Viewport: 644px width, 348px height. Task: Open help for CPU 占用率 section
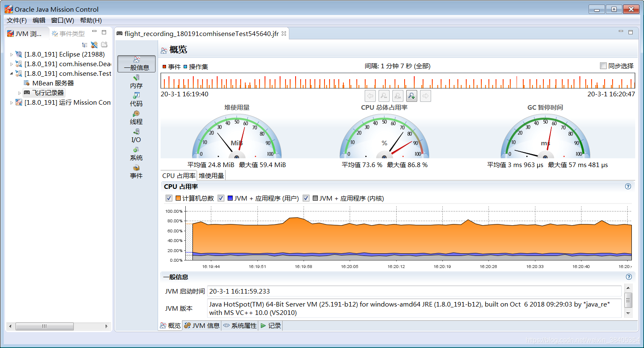[x=628, y=186]
